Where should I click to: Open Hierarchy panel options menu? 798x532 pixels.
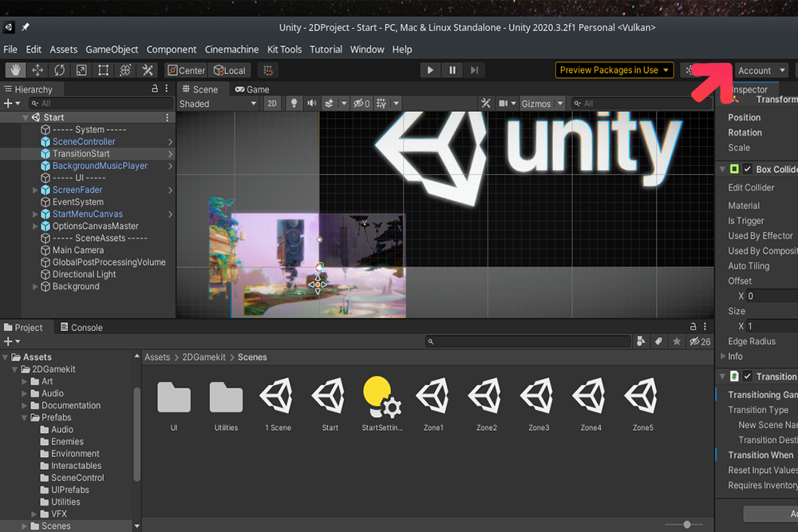click(x=167, y=89)
